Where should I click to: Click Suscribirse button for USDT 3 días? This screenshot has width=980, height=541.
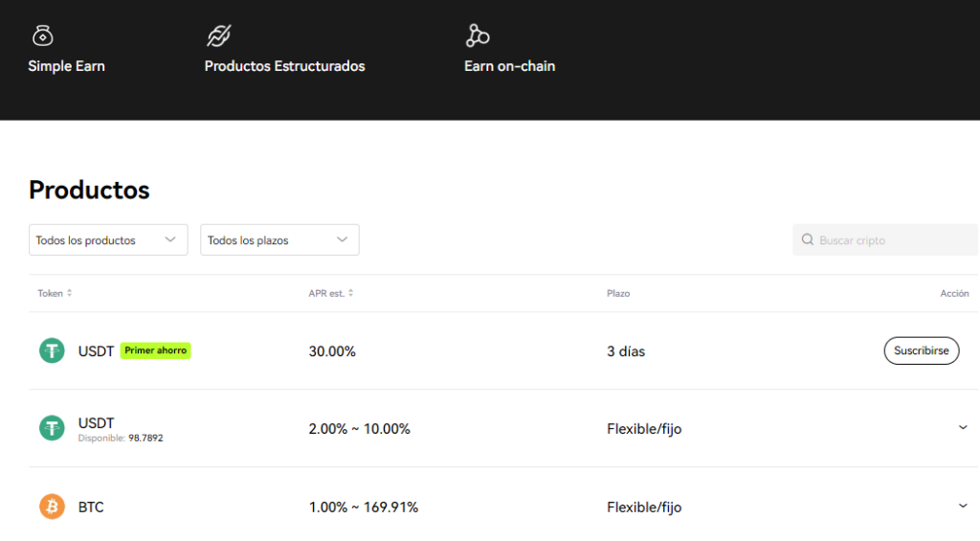click(x=922, y=350)
